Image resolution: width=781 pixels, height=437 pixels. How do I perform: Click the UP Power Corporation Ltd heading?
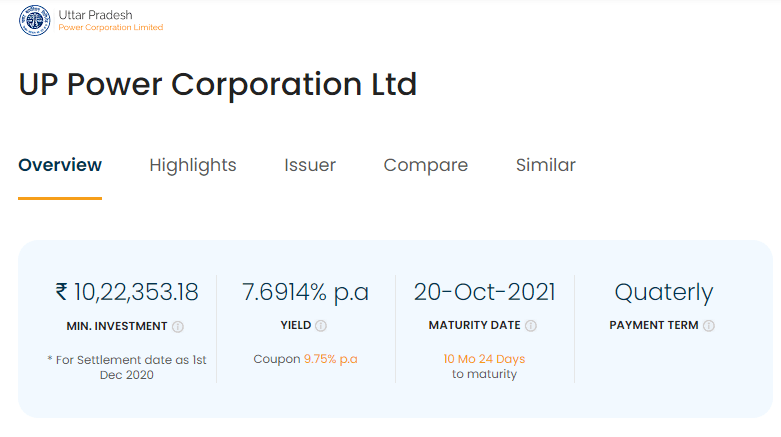[x=218, y=84]
